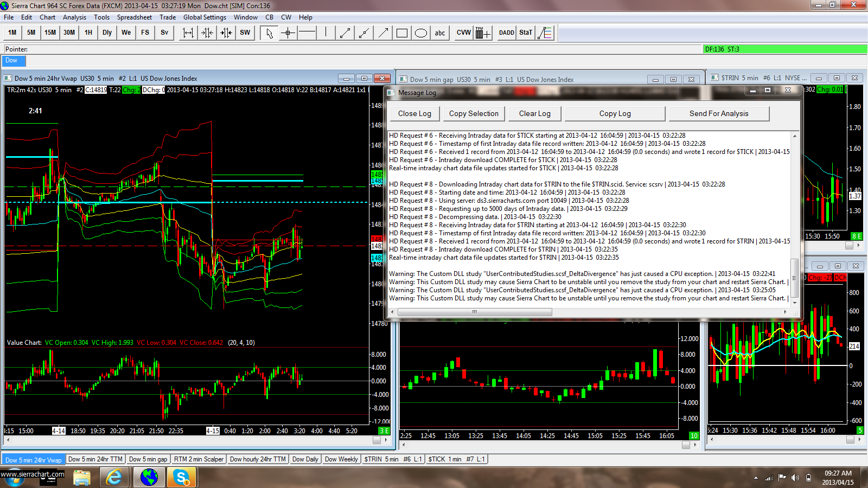Set 5M bar period button

tap(31, 33)
